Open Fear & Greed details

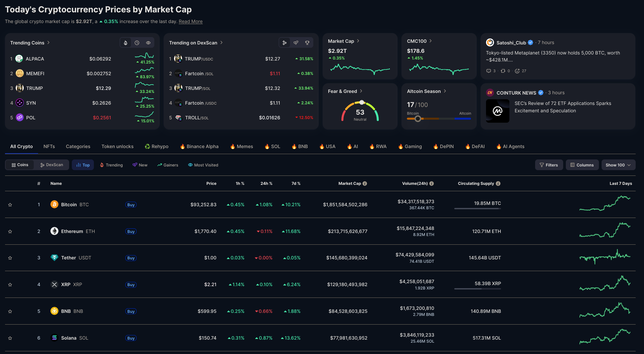tap(345, 91)
